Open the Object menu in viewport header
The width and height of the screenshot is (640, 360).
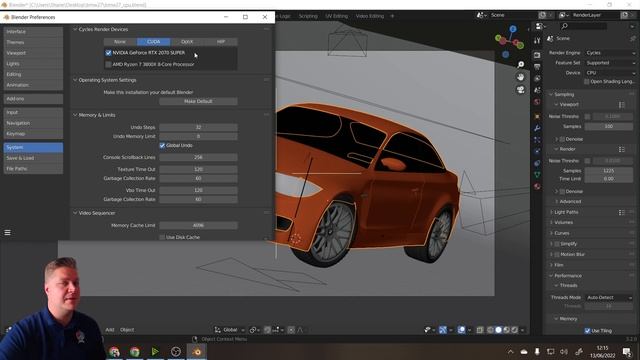(x=127, y=330)
